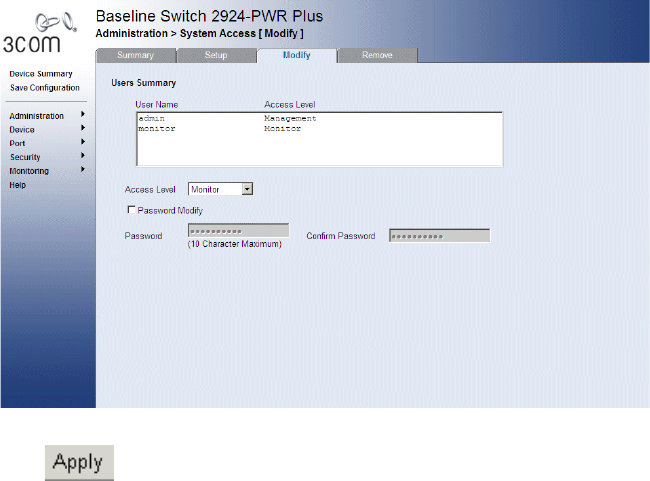The width and height of the screenshot is (650, 481).
Task: Click the Apply button
Action: (x=79, y=462)
